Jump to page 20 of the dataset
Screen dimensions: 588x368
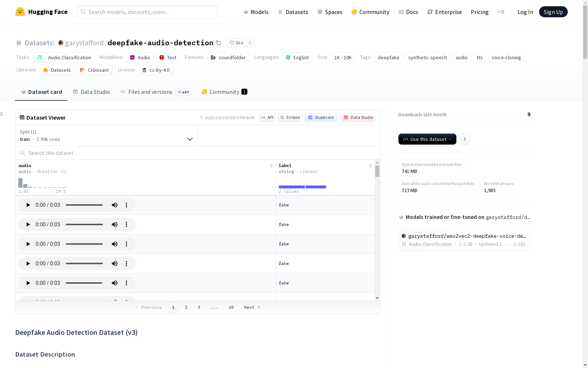[x=231, y=307]
